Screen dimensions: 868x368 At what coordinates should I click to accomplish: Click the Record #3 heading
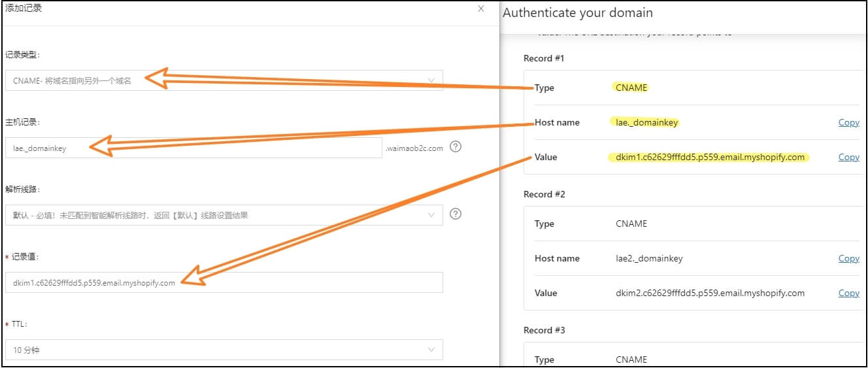coord(544,330)
